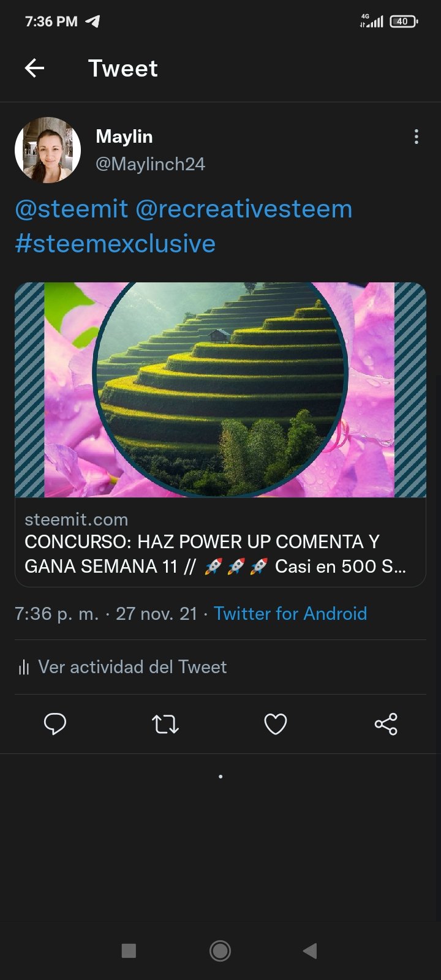Tap the reply speech bubble icon
Screen dimensions: 441x980
(55, 724)
